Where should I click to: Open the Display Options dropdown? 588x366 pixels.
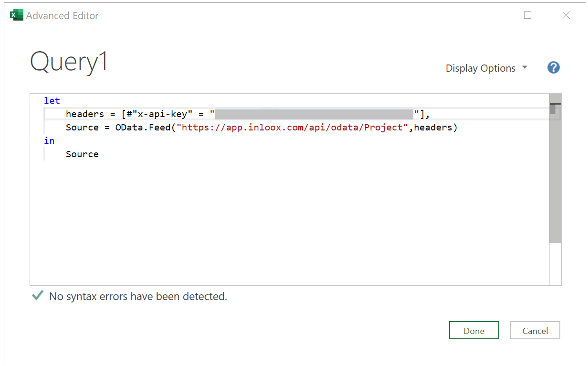coord(486,68)
